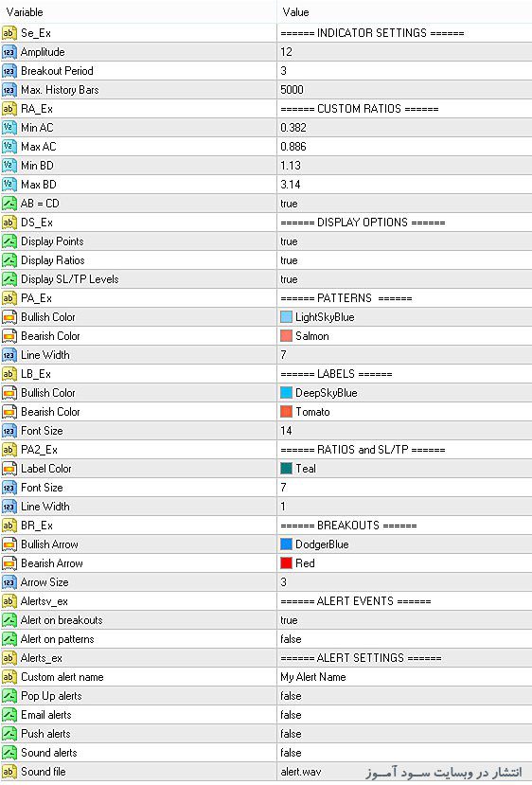
Task: Open the Salmon Bearish Color value dropdown
Action: [404, 336]
